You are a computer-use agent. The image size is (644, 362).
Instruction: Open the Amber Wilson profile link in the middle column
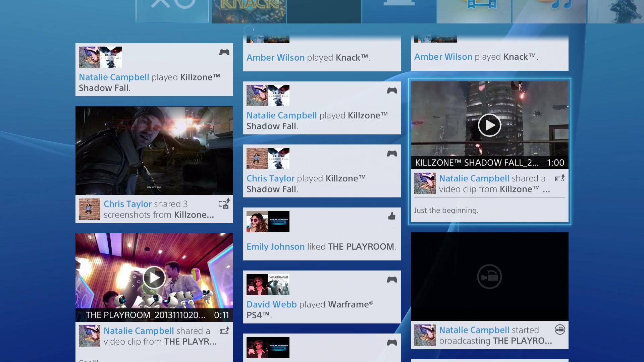[x=275, y=58]
